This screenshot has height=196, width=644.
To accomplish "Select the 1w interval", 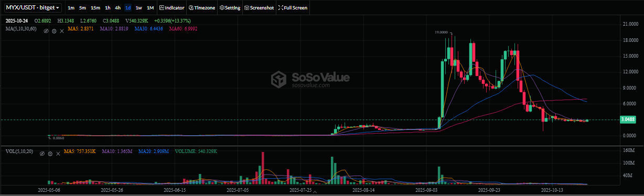I will click(139, 8).
